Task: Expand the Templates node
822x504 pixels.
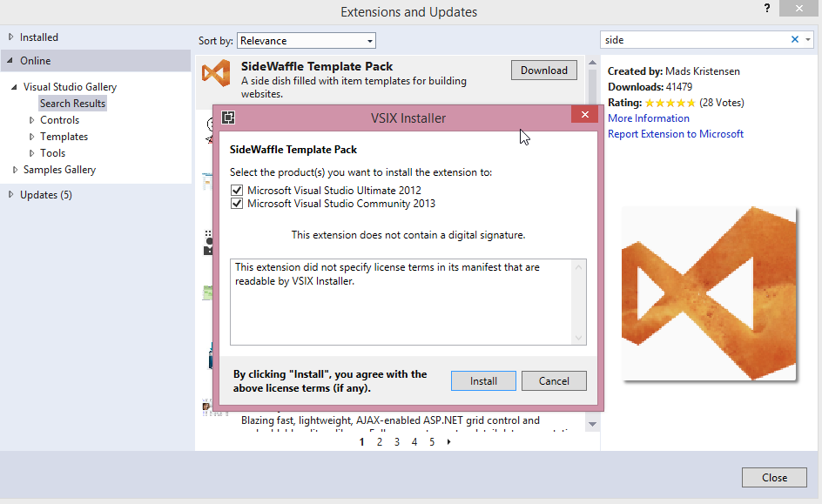Action: (31, 137)
